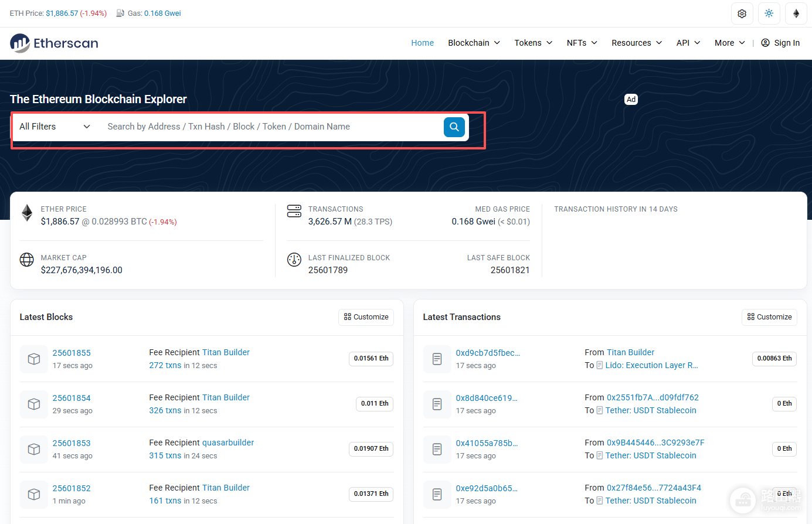The image size is (812, 524).
Task: Expand the Blockchain menu
Action: pyautogui.click(x=474, y=43)
